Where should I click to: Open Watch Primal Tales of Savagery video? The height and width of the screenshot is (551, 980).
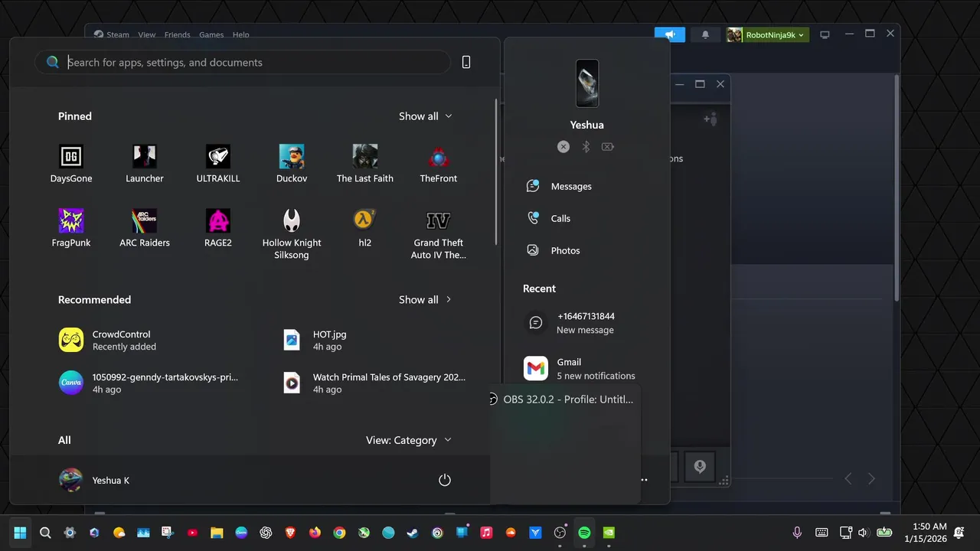click(375, 383)
